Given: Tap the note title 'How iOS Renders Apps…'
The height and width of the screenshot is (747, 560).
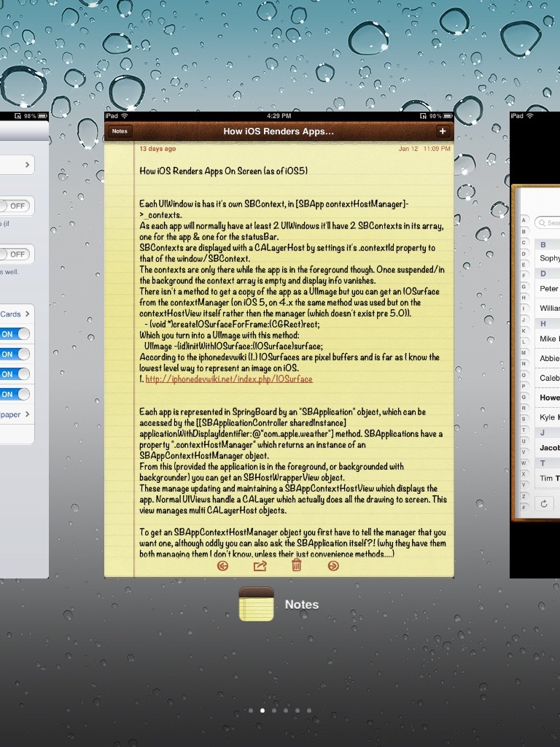Looking at the screenshot, I should (x=279, y=131).
